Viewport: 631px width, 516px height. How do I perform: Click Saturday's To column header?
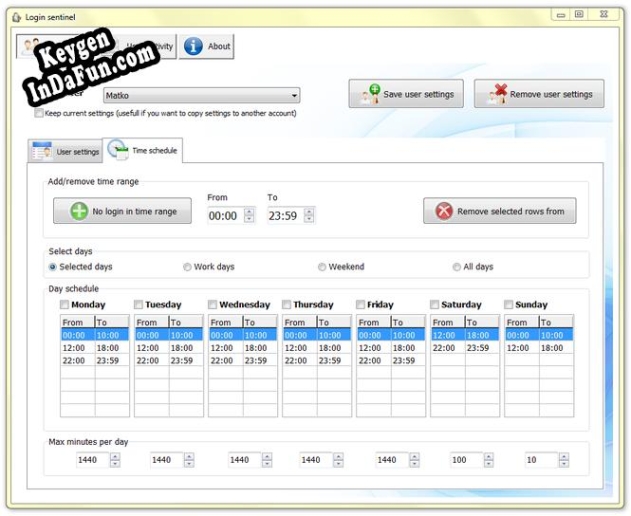pyautogui.click(x=482, y=322)
